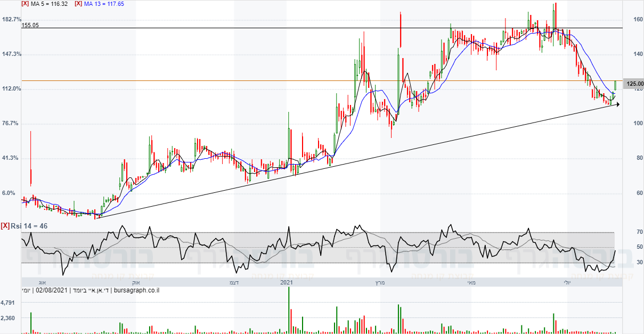
Task: Select the MA 13 = 117.65 legend label
Action: pyautogui.click(x=105, y=3)
